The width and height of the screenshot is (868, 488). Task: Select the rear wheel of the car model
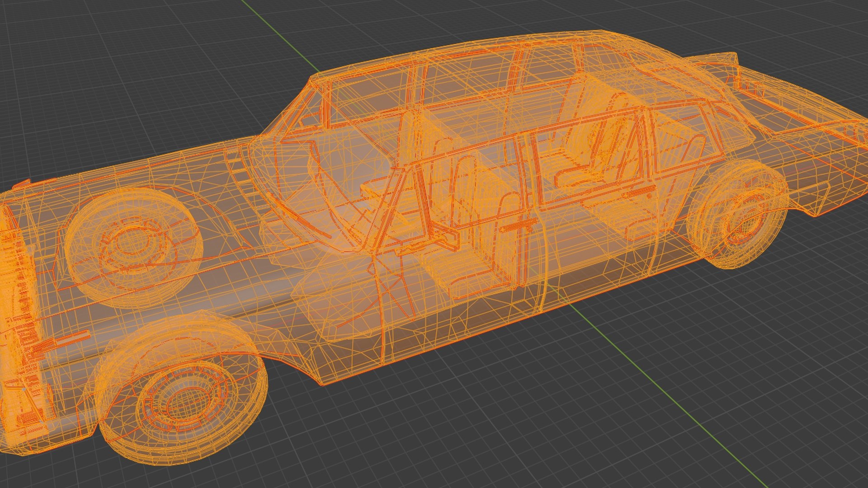(x=737, y=215)
